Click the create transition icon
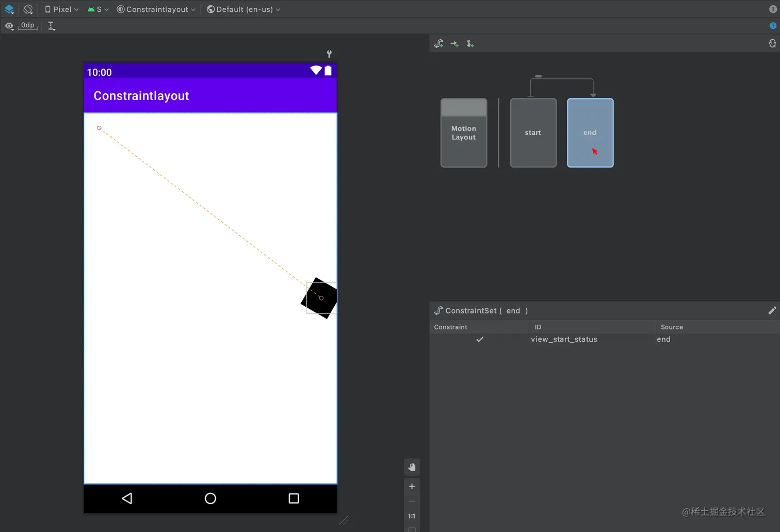780x532 pixels. [x=454, y=44]
